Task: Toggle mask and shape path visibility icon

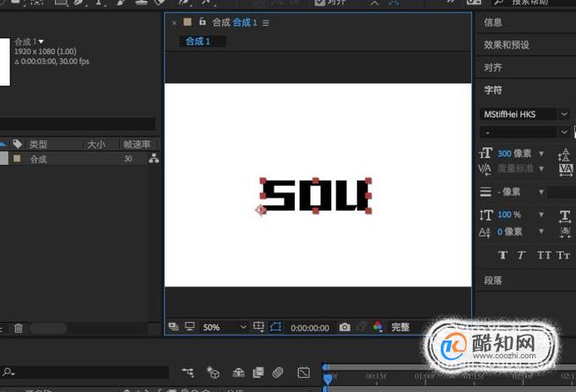Action: [x=276, y=327]
